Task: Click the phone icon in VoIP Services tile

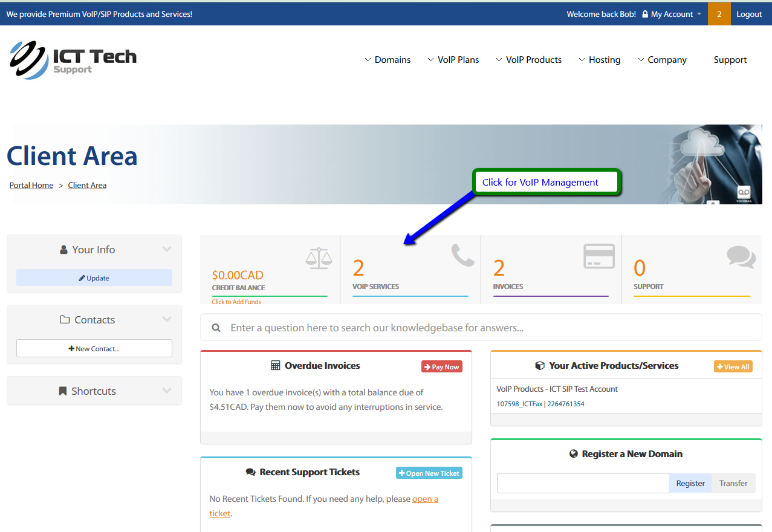Action: (x=462, y=255)
